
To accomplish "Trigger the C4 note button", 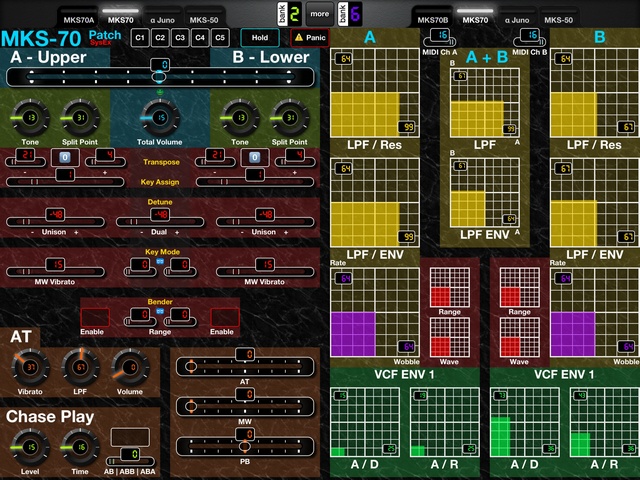I will (200, 38).
